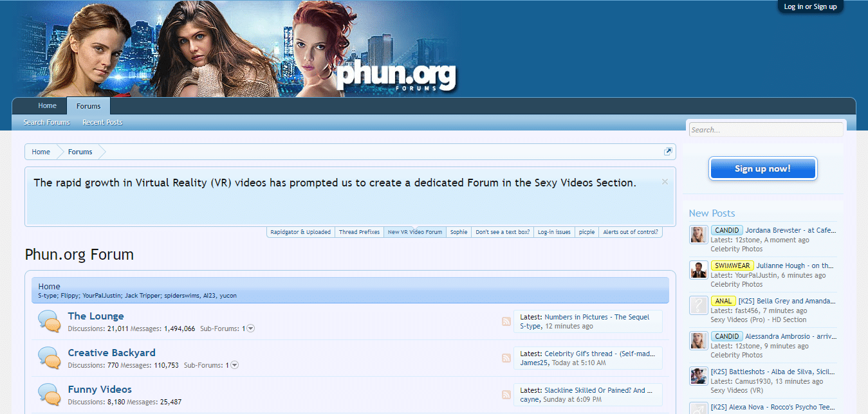The height and width of the screenshot is (414, 868).
Task: Select the Thread Prefixes notice tab
Action: 359,232
